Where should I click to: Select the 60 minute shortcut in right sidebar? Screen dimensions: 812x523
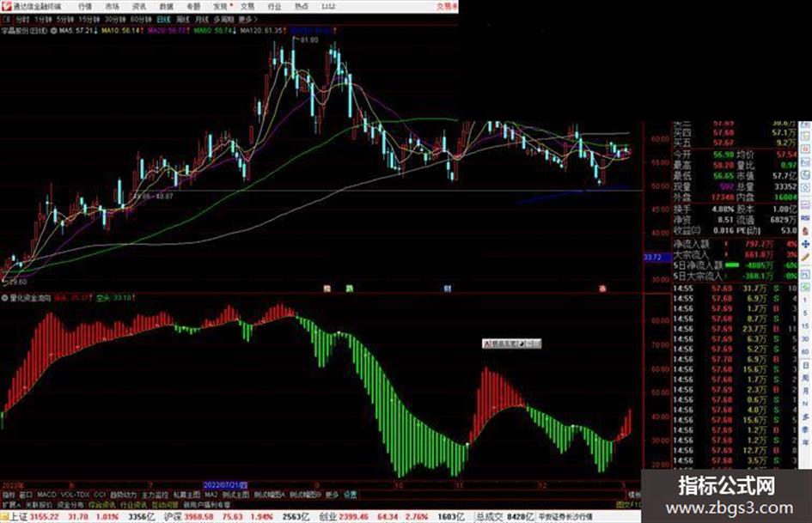tap(805, 352)
